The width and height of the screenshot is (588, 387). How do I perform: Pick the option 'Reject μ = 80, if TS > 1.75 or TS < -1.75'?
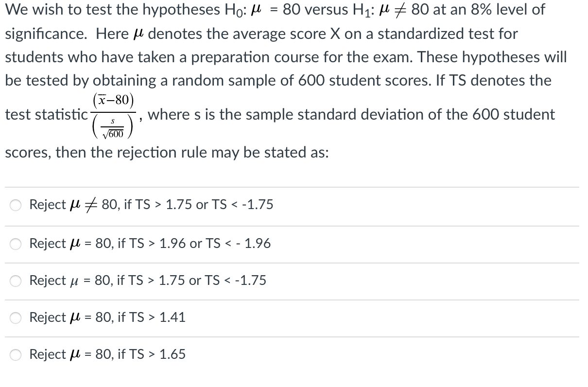[x=147, y=280]
